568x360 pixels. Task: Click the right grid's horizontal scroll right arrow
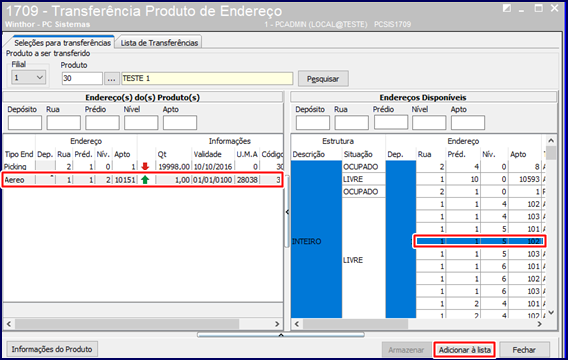tap(540, 324)
